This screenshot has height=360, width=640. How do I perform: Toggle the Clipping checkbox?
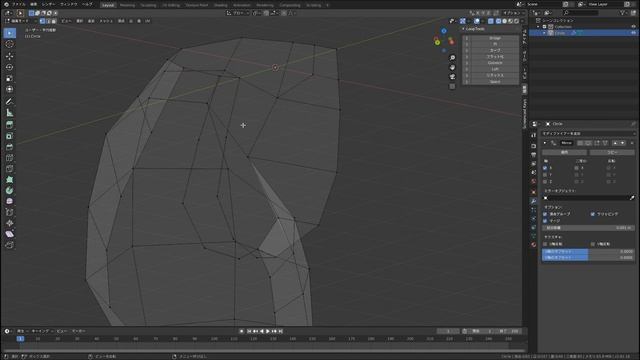click(x=593, y=214)
